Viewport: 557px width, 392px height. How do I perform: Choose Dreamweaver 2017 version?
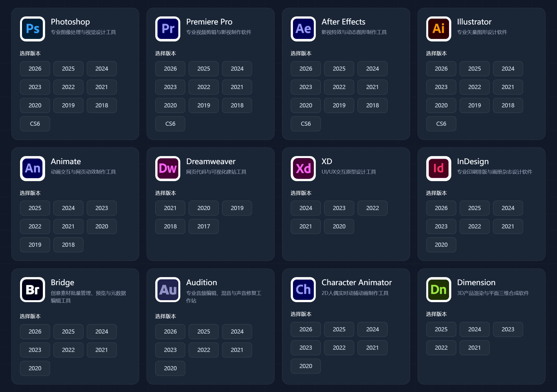204,226
